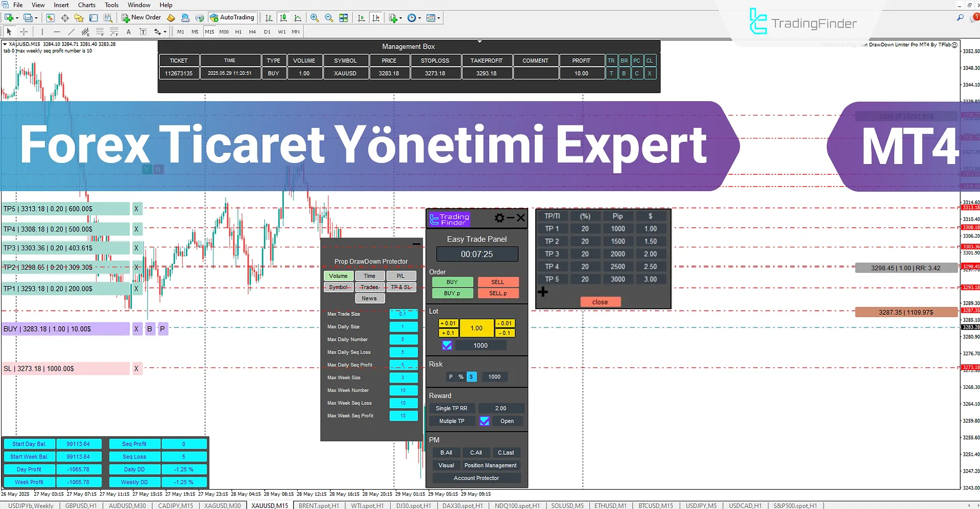Select the vertical line drawing tool
The height and width of the screenshot is (509, 980).
coord(42,31)
